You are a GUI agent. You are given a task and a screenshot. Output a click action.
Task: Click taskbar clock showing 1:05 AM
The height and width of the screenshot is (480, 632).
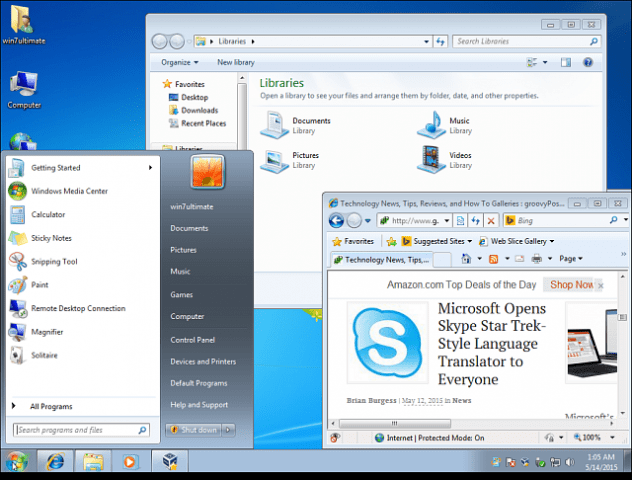coord(601,462)
